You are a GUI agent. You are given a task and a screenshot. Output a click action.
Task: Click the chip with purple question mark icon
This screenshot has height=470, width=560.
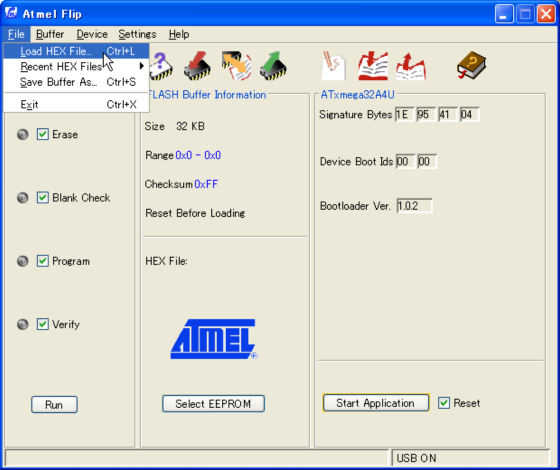[x=161, y=66]
